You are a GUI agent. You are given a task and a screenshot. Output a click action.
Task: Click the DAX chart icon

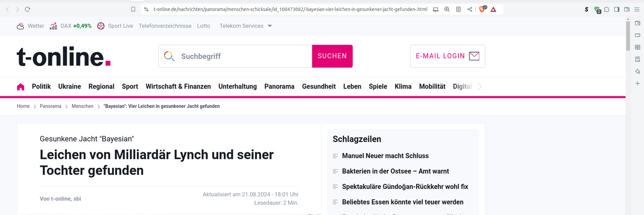point(53,26)
